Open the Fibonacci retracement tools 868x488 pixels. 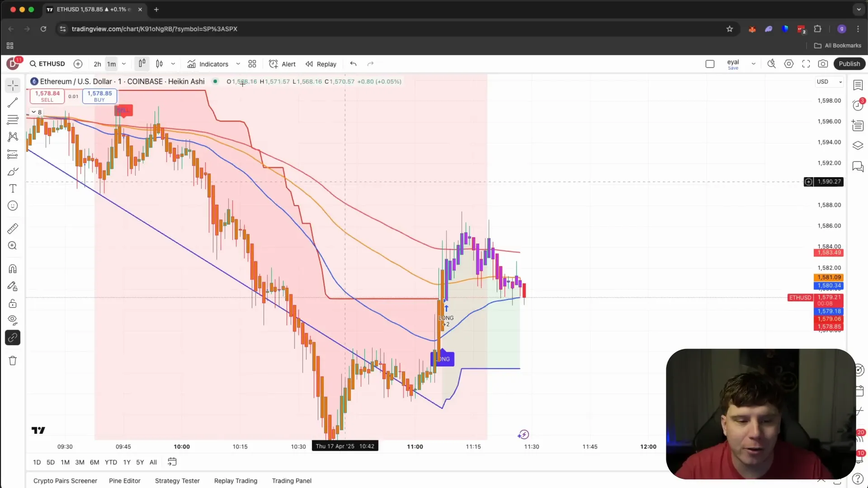pyautogui.click(x=13, y=120)
